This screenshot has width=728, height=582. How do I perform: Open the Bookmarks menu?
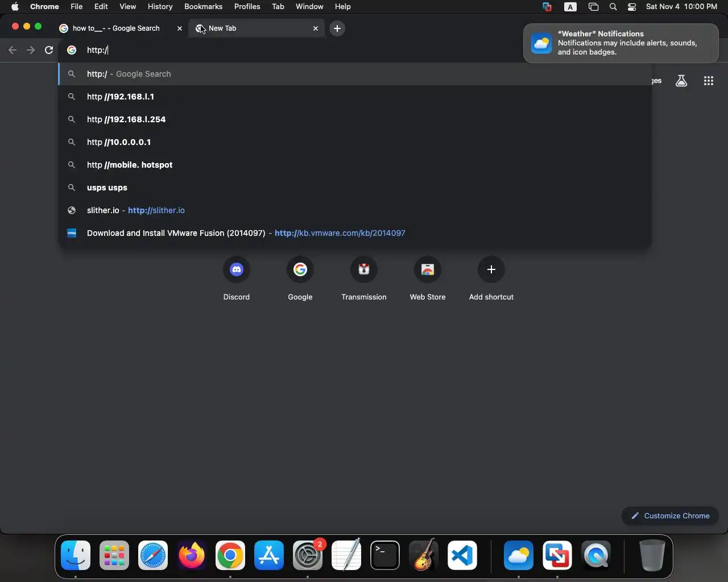click(203, 7)
